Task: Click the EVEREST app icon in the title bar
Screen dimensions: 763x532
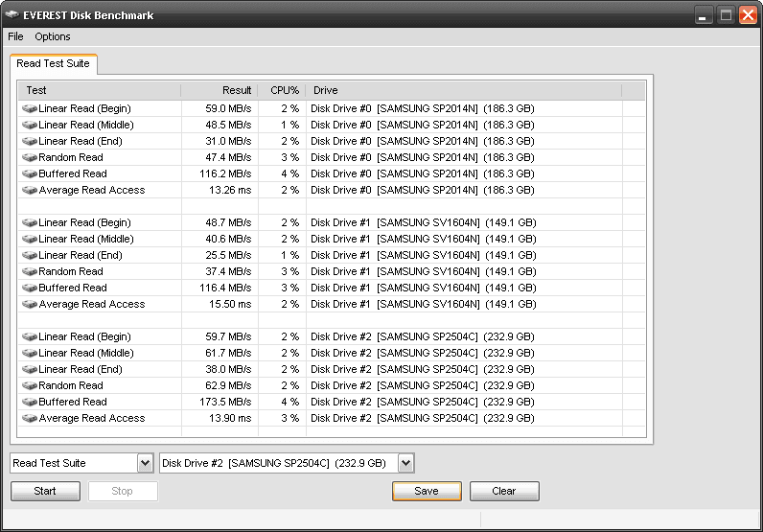Action: pyautogui.click(x=12, y=15)
